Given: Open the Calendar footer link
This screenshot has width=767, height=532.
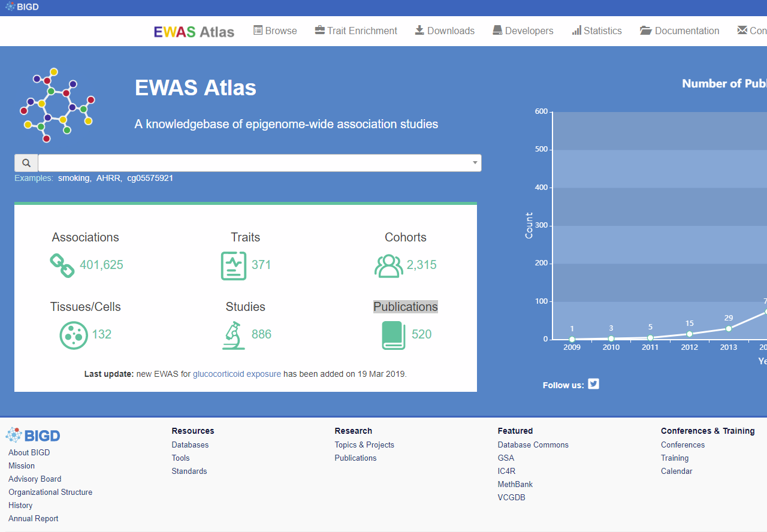Looking at the screenshot, I should (677, 471).
